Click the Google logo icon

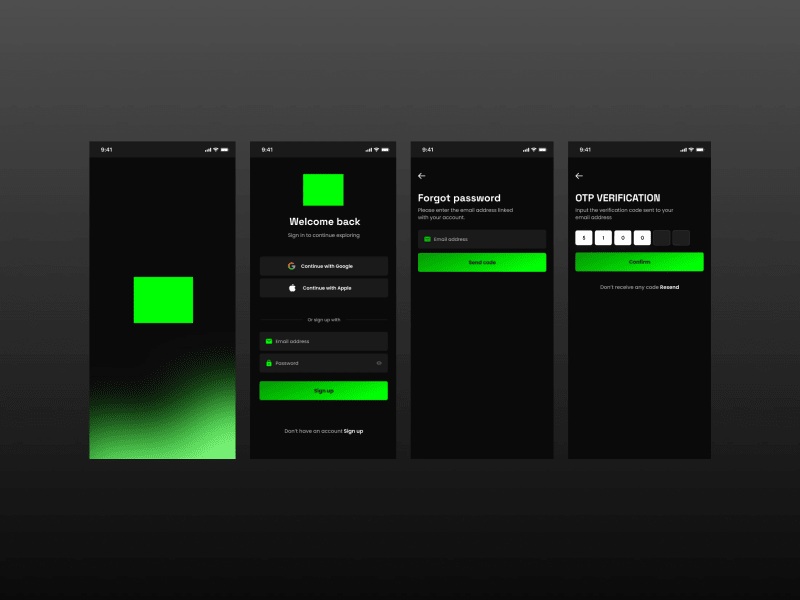[291, 266]
